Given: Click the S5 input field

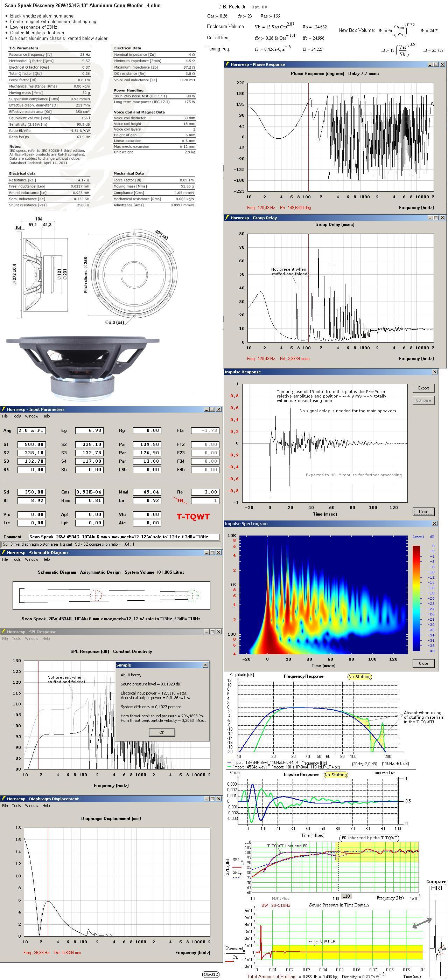Looking at the screenshot, I should [89, 469].
